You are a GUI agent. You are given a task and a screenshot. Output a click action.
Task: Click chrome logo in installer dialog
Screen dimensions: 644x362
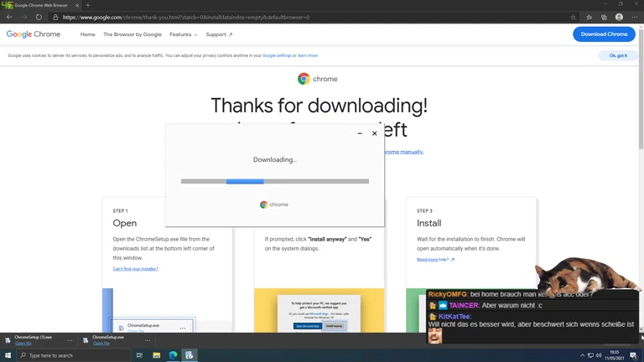pyautogui.click(x=274, y=204)
